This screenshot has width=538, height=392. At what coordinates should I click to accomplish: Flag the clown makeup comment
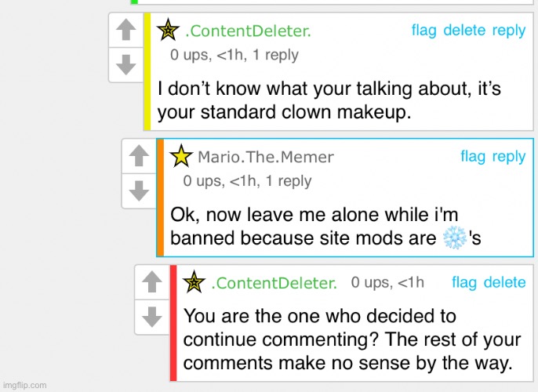[x=423, y=31]
